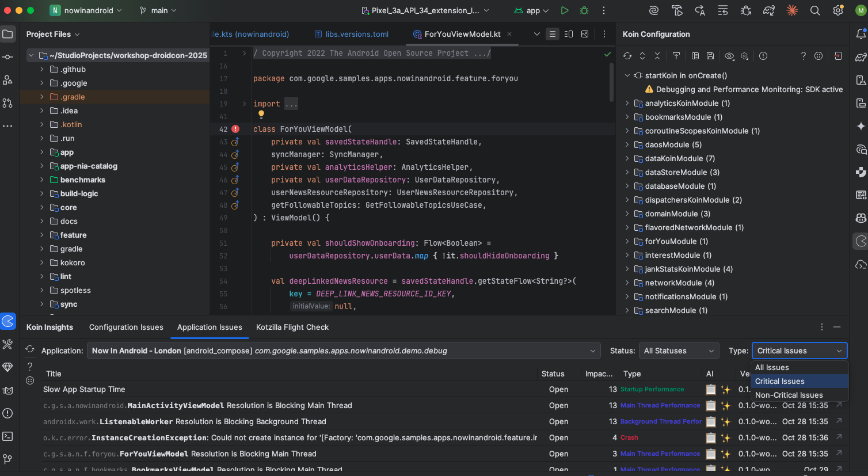Viewport: 868px width, 476px height.
Task: Switch editor to design-only view mode
Action: tap(585, 34)
